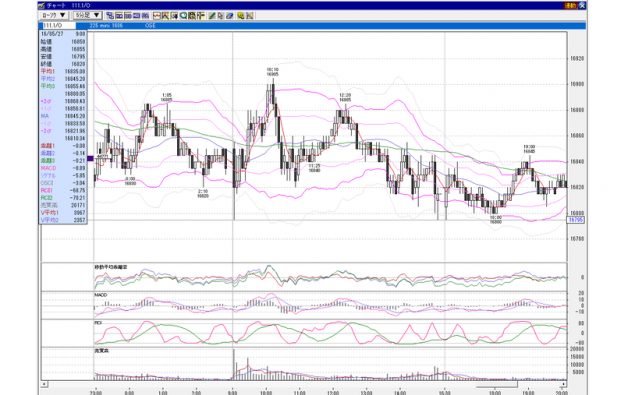Select the eraser tool in toolbar

(x=230, y=16)
